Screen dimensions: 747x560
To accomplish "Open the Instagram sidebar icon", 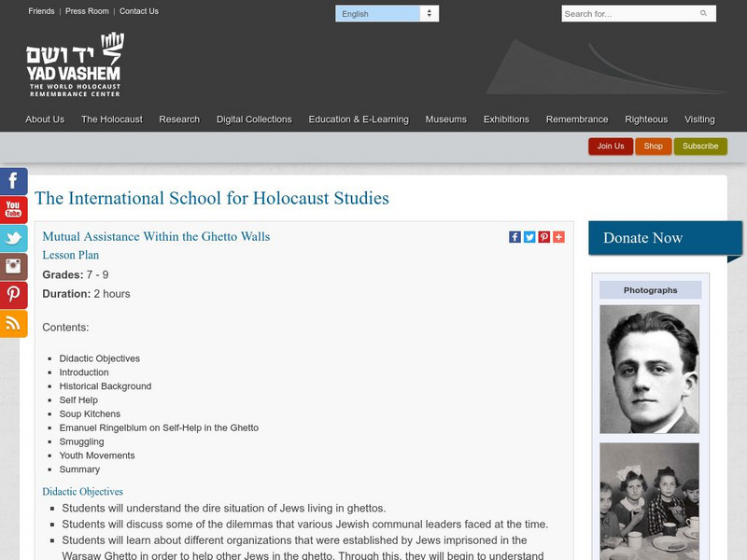I will [x=13, y=267].
